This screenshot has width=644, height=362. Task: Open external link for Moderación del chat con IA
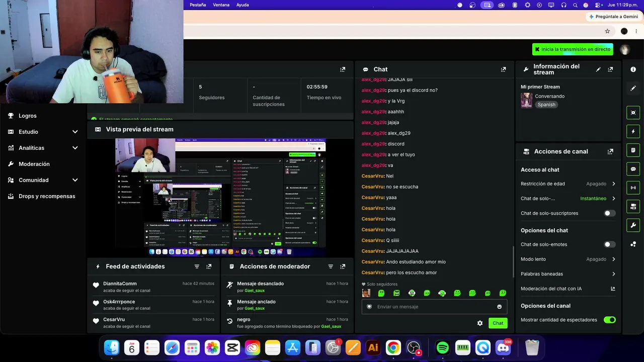(613, 289)
